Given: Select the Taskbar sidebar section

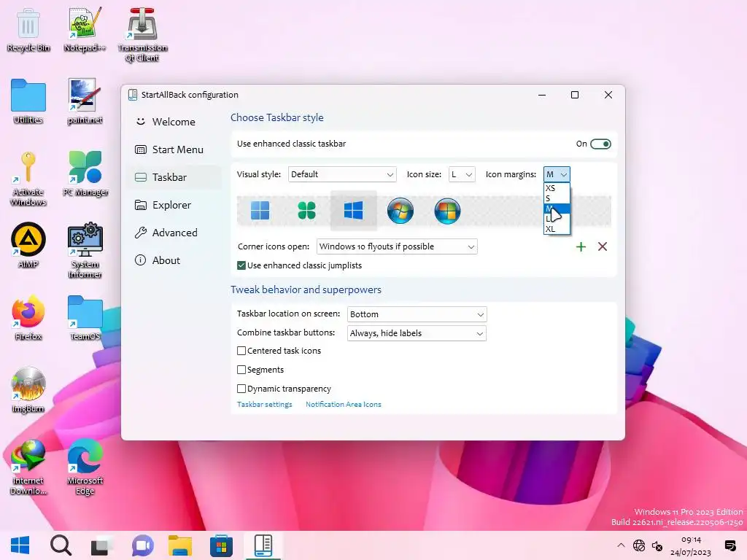Looking at the screenshot, I should 174,177.
